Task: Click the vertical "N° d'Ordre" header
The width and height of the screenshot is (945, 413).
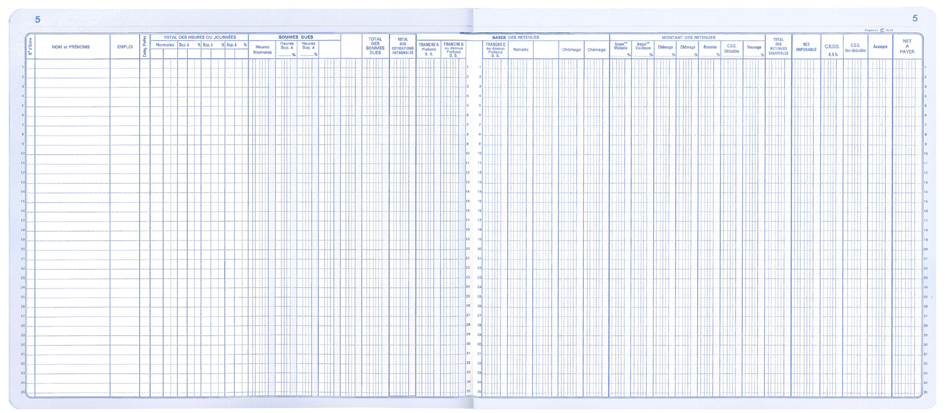Action: [x=30, y=46]
